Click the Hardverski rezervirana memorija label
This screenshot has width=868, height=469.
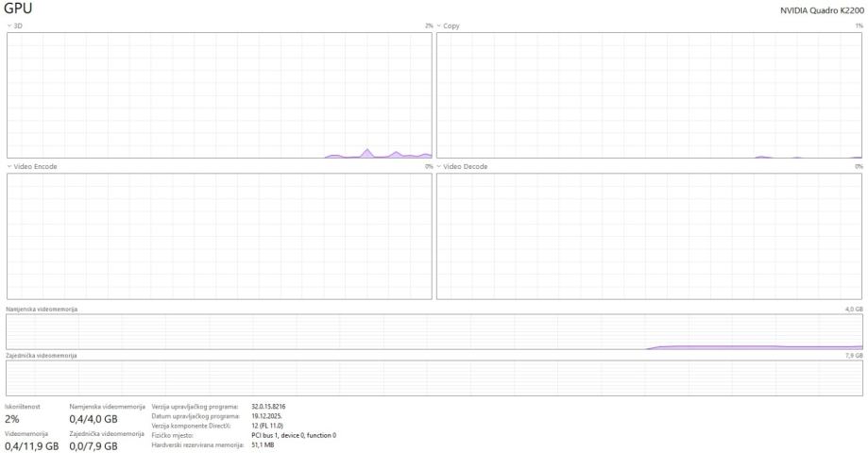pos(197,444)
